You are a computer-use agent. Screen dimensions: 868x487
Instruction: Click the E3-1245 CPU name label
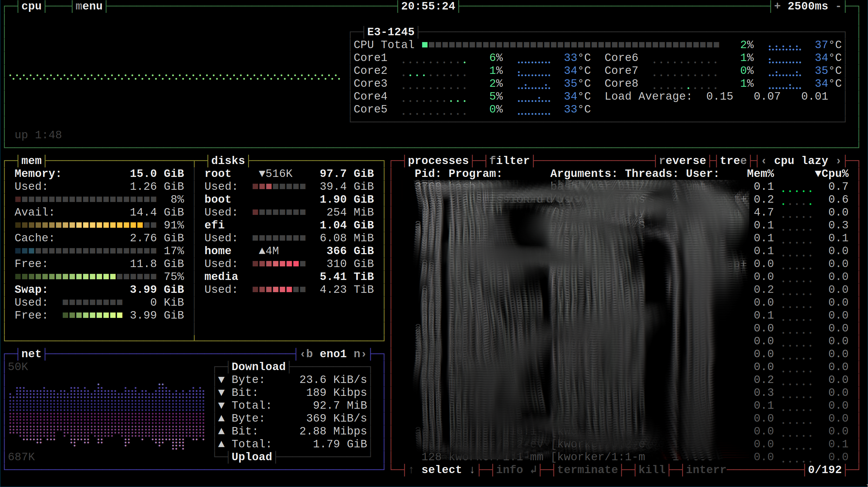(391, 32)
